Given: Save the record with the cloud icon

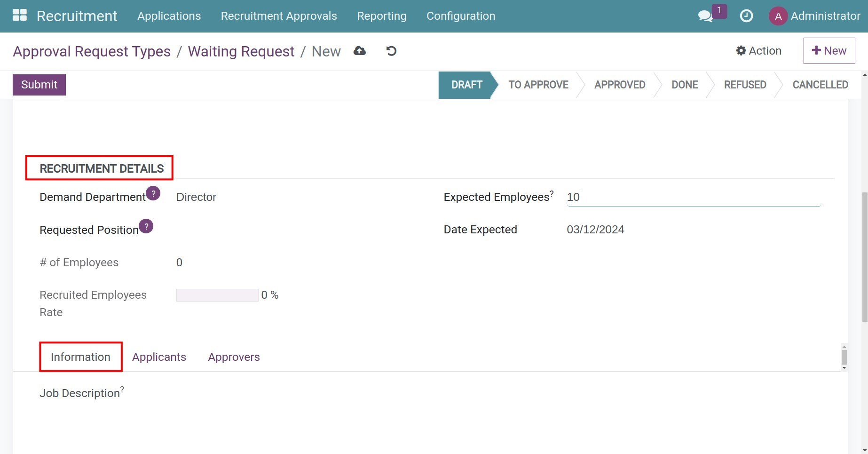Looking at the screenshot, I should coord(360,51).
